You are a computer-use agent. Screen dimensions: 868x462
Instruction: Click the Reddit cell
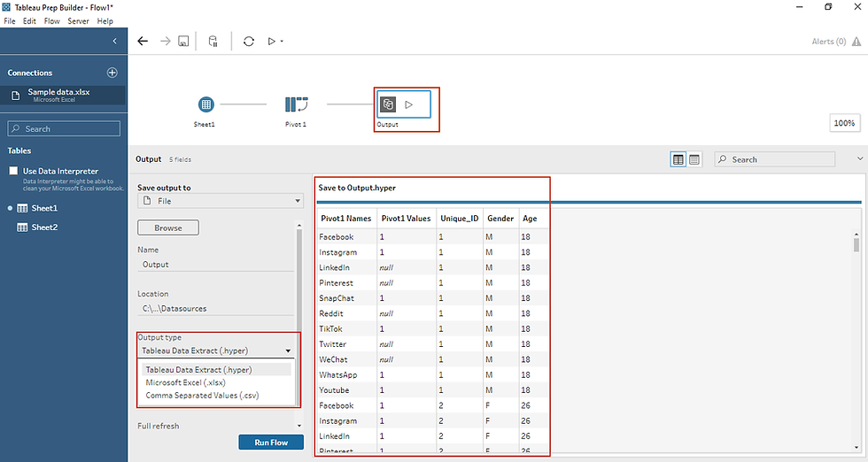point(347,313)
